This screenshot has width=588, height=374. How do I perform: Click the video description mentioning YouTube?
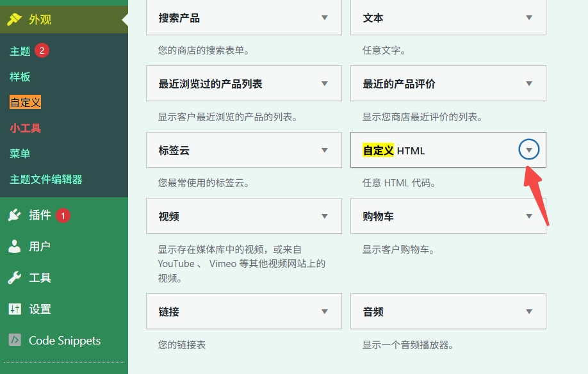(x=241, y=264)
